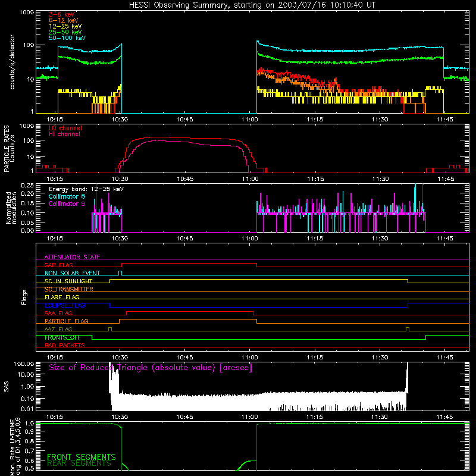Click the REAR SEGMENTS legend label
This screenshot has width=476, height=476.
(79, 463)
